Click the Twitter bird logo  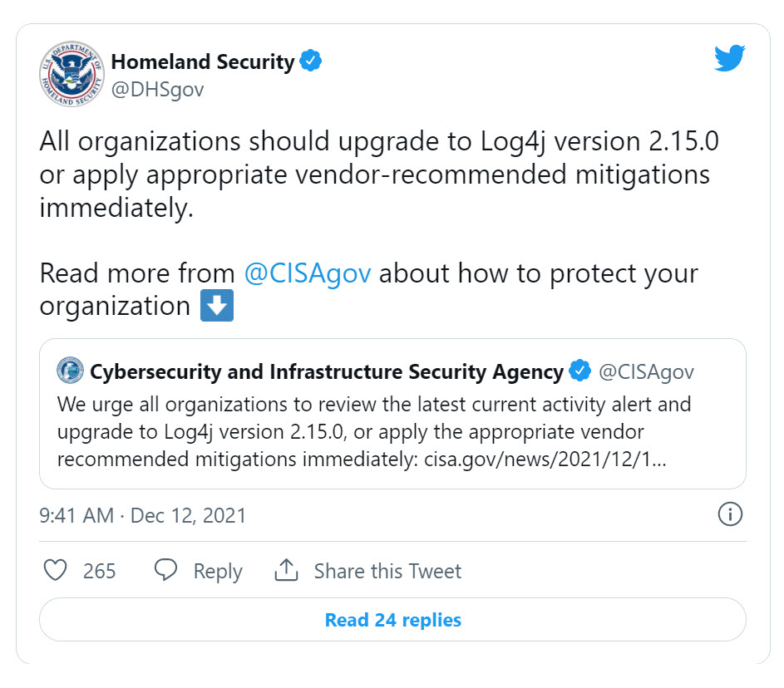pyautogui.click(x=729, y=57)
